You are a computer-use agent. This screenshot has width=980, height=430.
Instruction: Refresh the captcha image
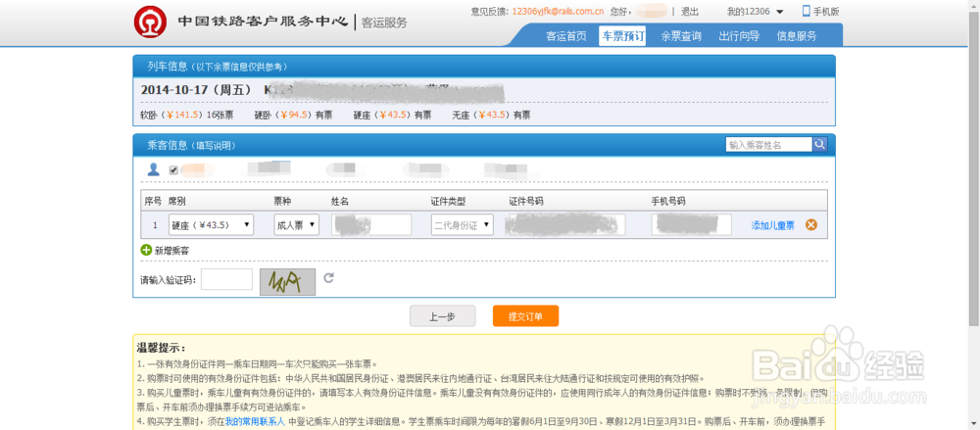(328, 277)
